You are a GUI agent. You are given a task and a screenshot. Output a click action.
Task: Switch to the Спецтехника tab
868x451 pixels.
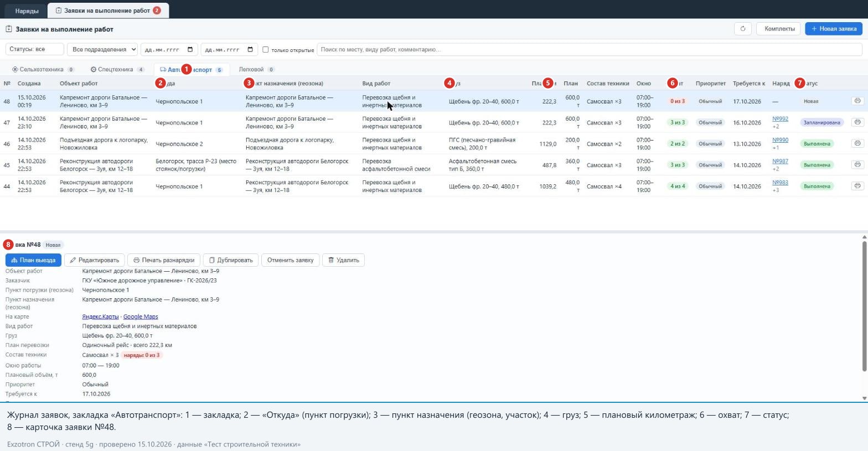(x=117, y=69)
